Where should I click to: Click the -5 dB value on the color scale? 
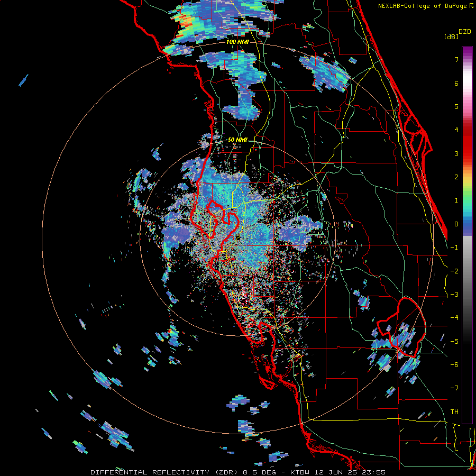tap(454, 342)
